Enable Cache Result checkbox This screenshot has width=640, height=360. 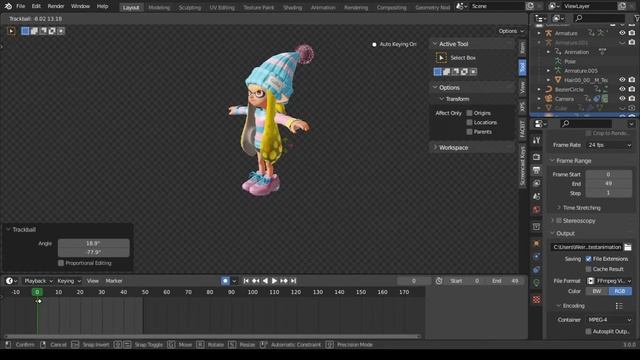588,269
